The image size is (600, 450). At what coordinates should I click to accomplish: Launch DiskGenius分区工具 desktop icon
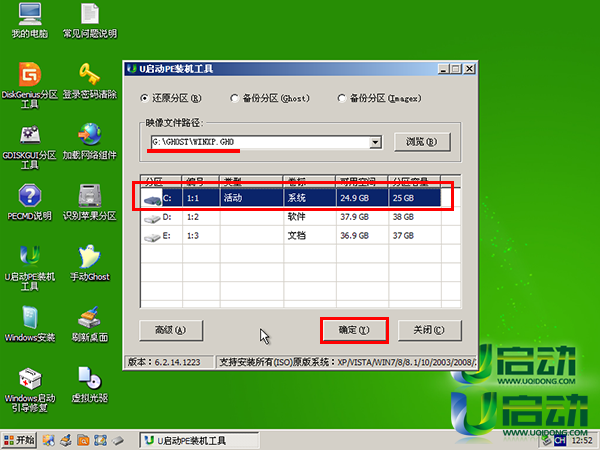(30, 85)
